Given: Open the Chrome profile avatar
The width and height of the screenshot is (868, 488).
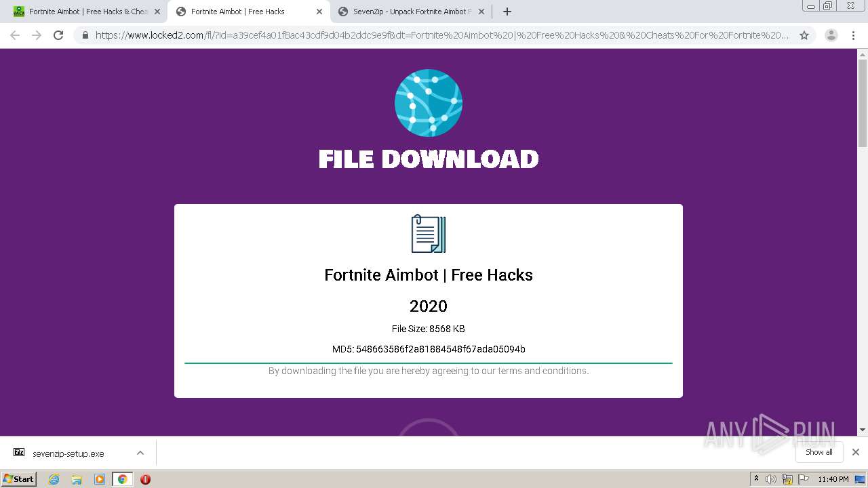Looking at the screenshot, I should click(831, 35).
